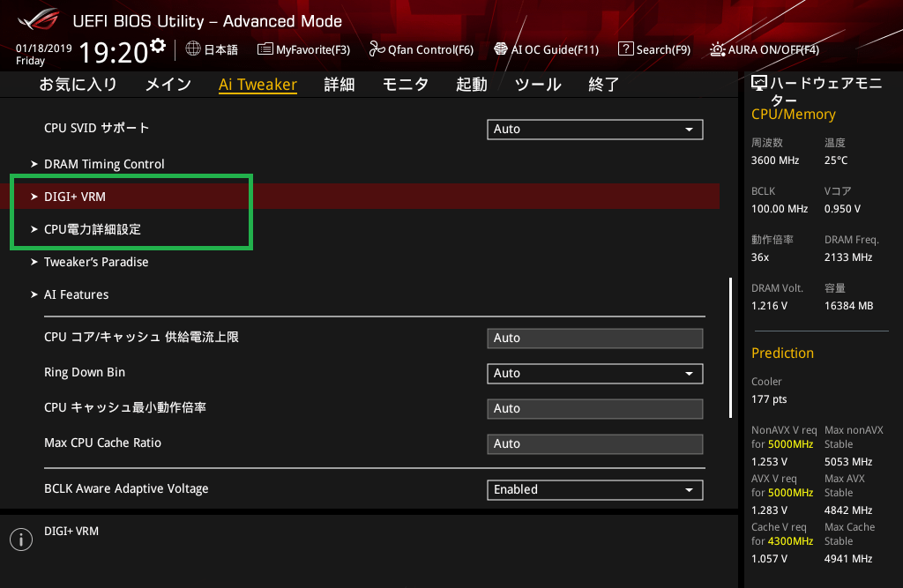
Task: Switch to the ツール tab
Action: 538,85
